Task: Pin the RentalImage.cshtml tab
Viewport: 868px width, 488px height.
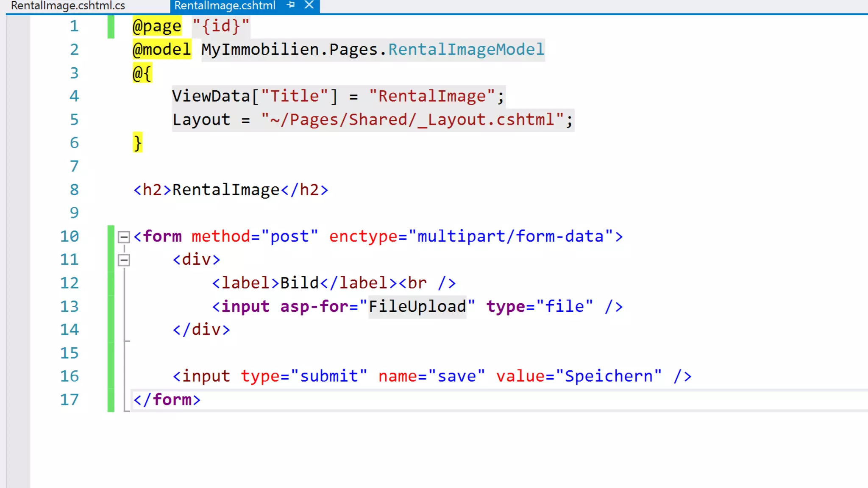Action: (291, 5)
